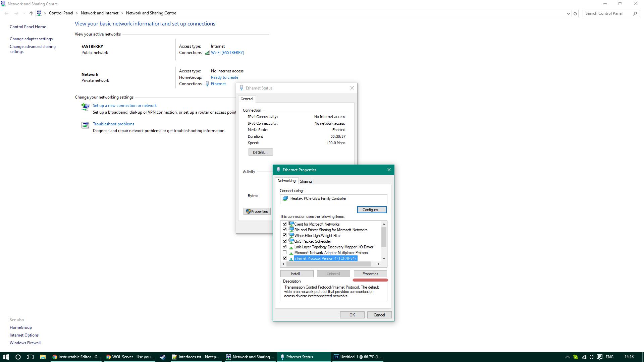Click Set up a new connection link
The height and width of the screenshot is (362, 644).
[x=125, y=106]
